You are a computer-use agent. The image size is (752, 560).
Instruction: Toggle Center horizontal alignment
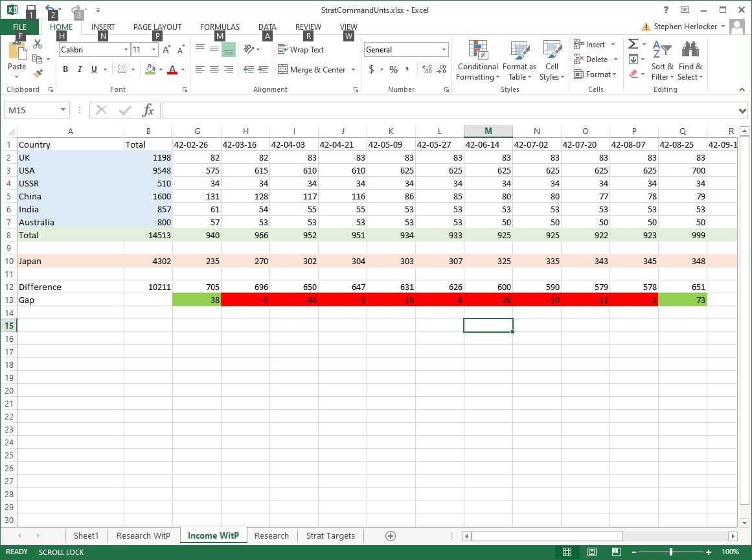[x=214, y=69]
